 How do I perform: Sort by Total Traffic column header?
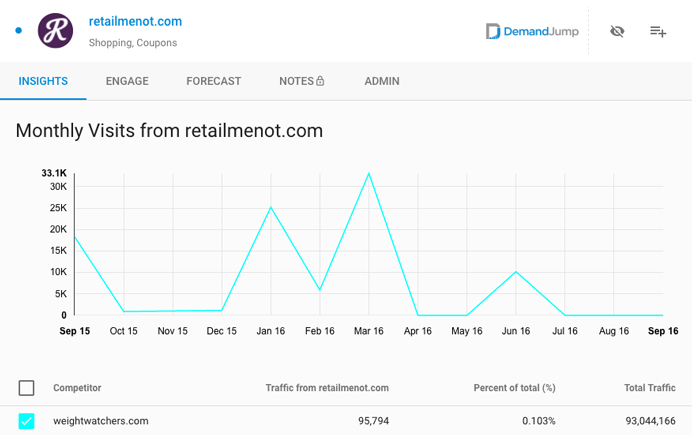click(x=650, y=388)
